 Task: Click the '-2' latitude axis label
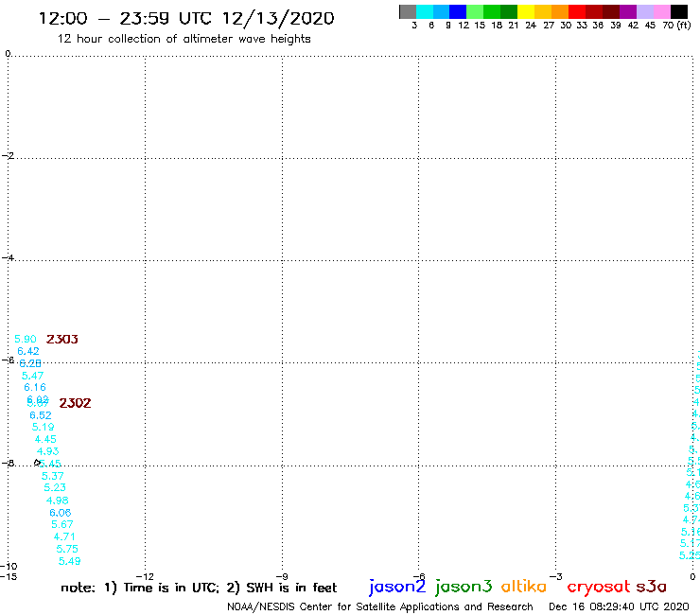pyautogui.click(x=8, y=155)
